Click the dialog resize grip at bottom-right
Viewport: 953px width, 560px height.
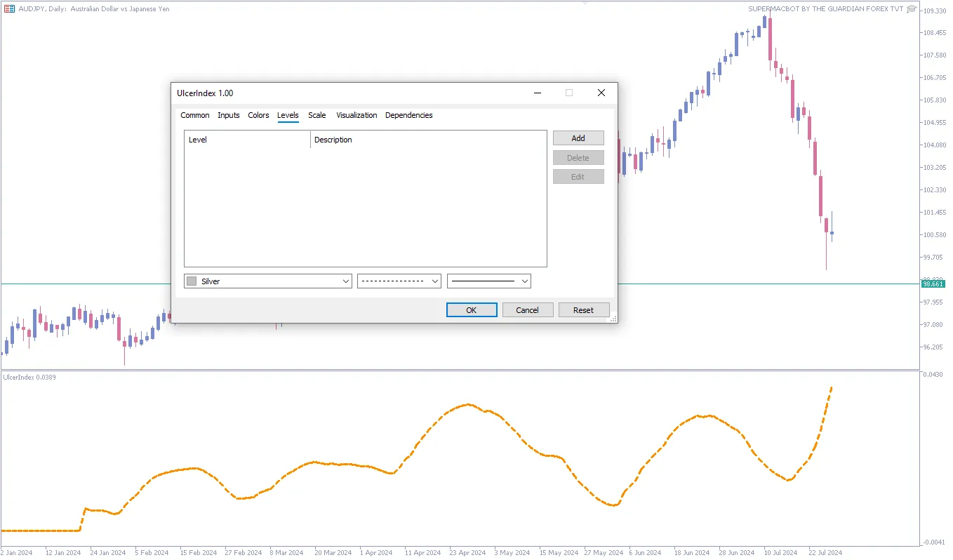(x=613, y=318)
